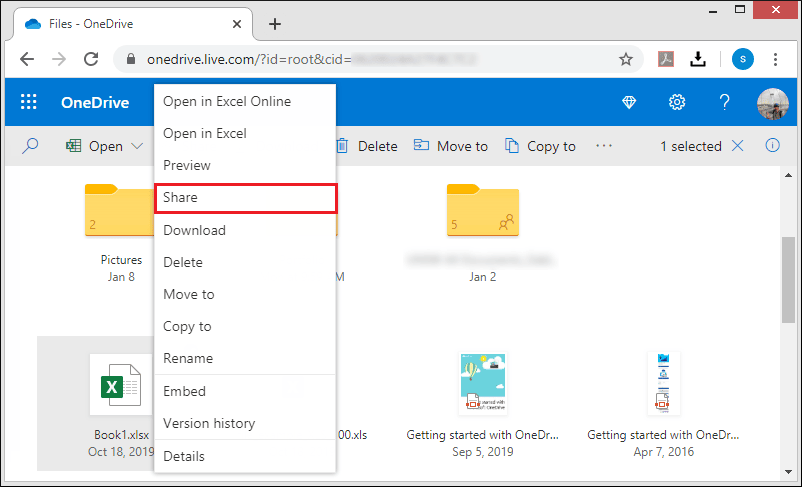Viewport: 802px width, 487px height.
Task: Open the shared folder dated Jan 2
Action: (483, 210)
